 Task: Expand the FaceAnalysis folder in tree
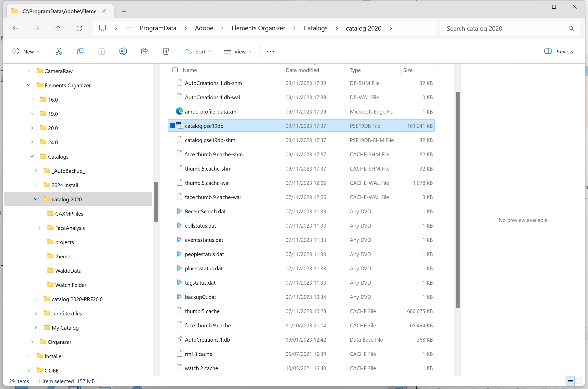[x=39, y=228]
